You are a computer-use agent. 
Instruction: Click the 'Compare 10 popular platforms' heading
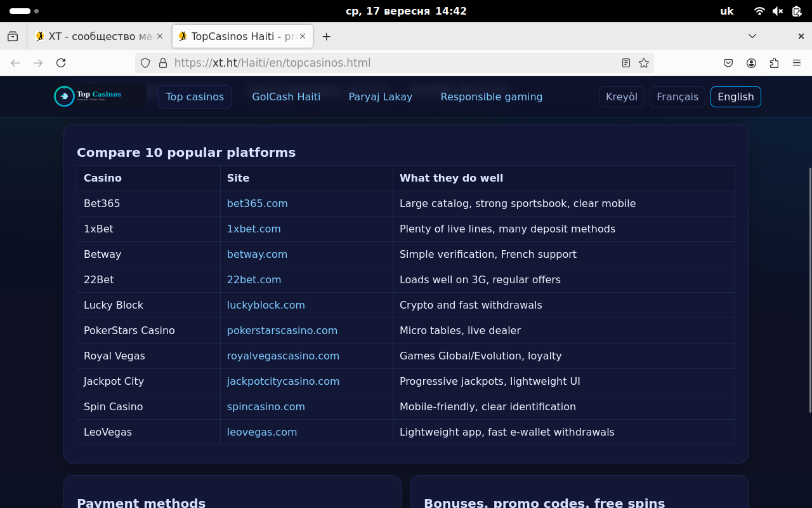(187, 152)
